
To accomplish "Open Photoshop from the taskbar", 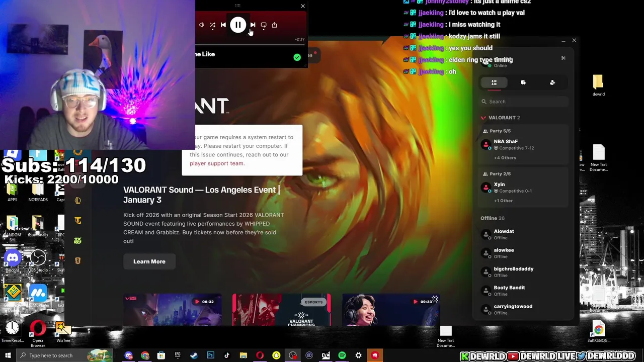I will [210, 355].
